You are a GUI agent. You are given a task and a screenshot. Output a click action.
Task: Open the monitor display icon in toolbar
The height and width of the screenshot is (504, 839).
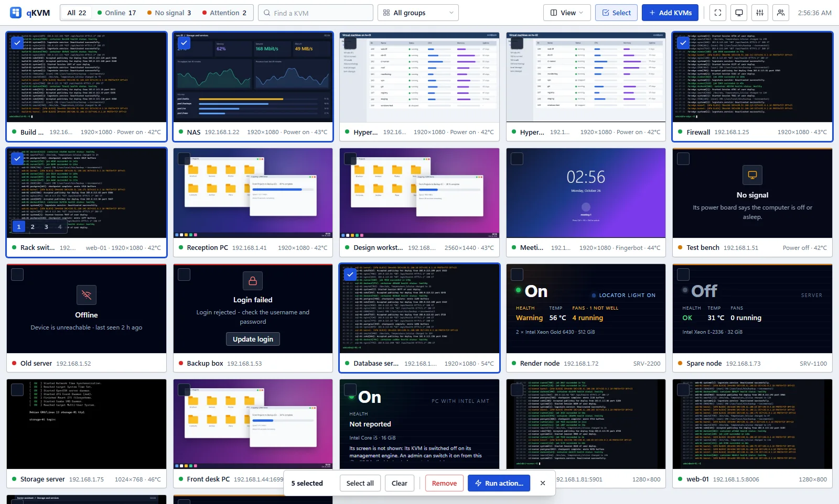point(739,13)
